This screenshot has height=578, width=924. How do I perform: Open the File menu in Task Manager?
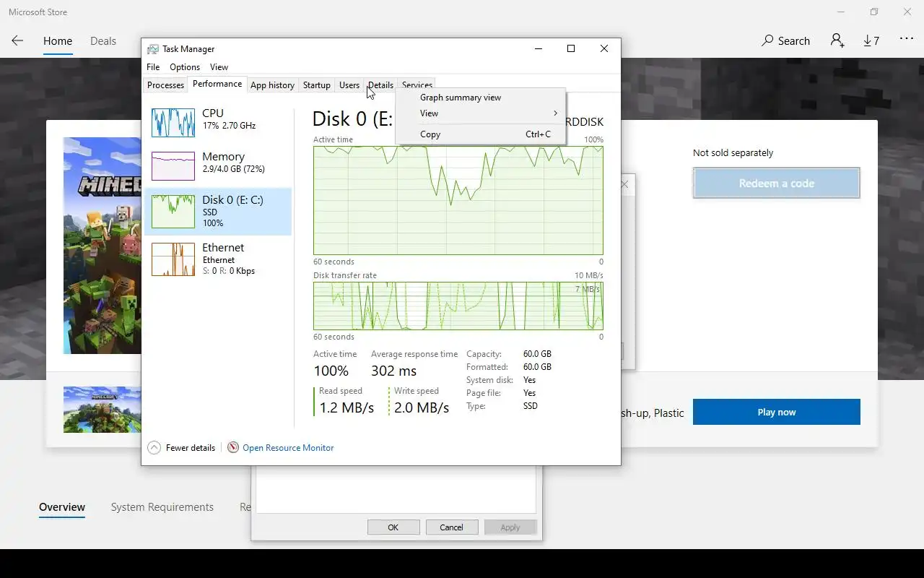pyautogui.click(x=153, y=67)
